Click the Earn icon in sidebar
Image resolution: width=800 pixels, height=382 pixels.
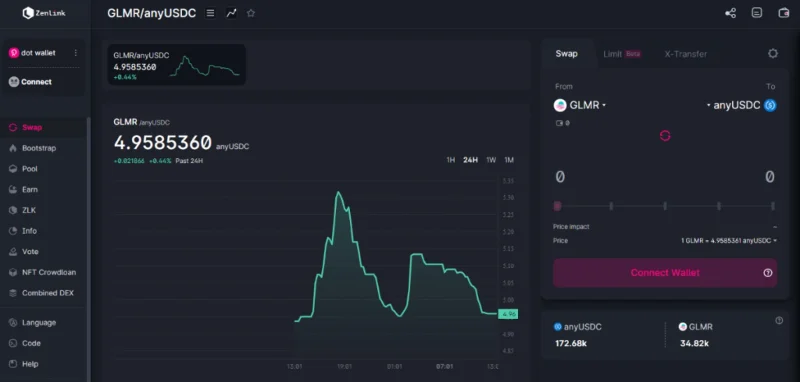click(13, 190)
